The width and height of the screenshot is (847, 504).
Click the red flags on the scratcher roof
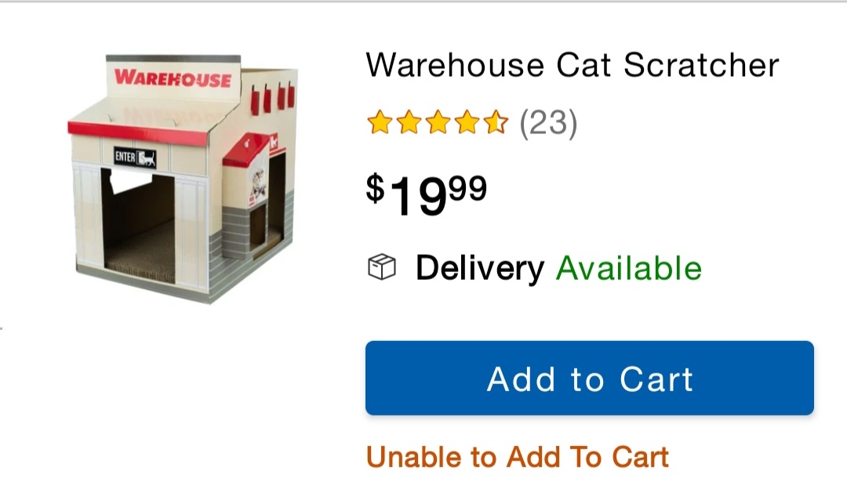(x=271, y=97)
